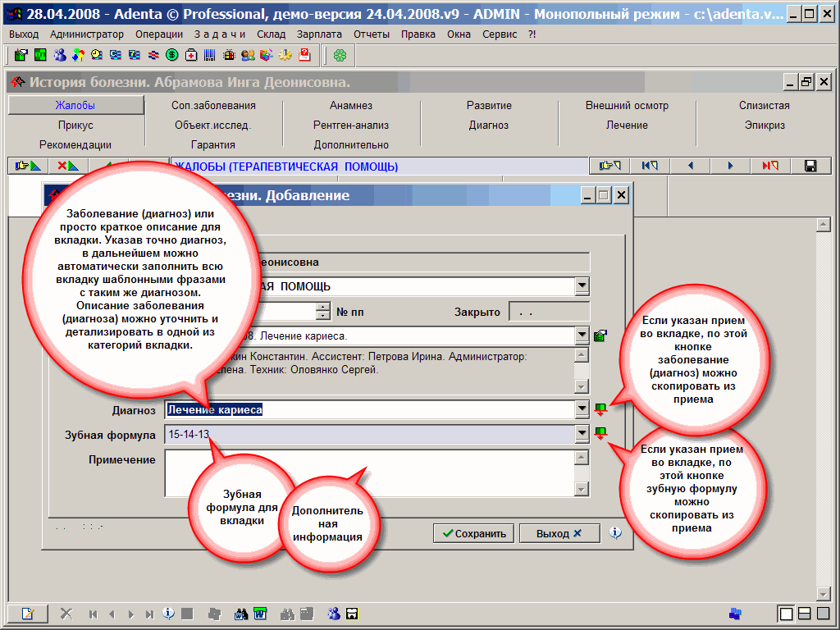This screenshot has height=630, width=840.
Task: Open the Отчеты menu
Action: pyautogui.click(x=372, y=34)
